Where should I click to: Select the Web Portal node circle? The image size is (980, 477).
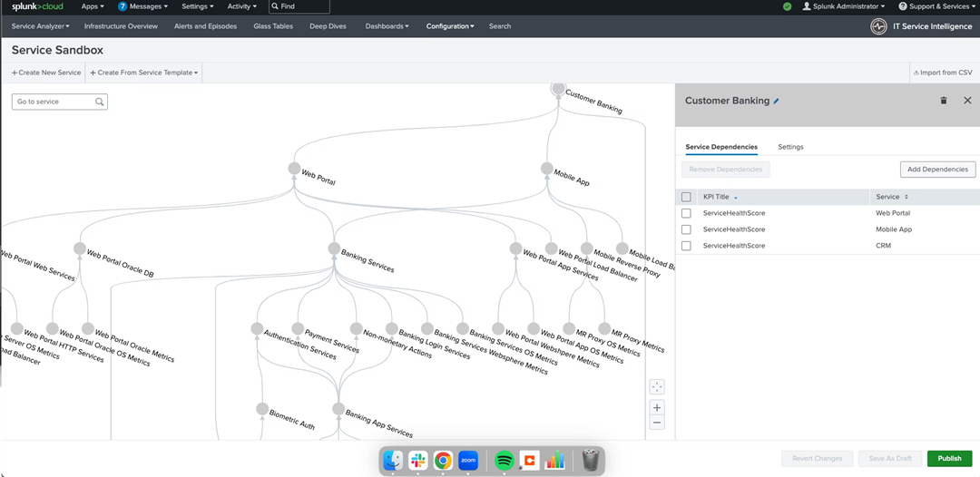tap(294, 168)
